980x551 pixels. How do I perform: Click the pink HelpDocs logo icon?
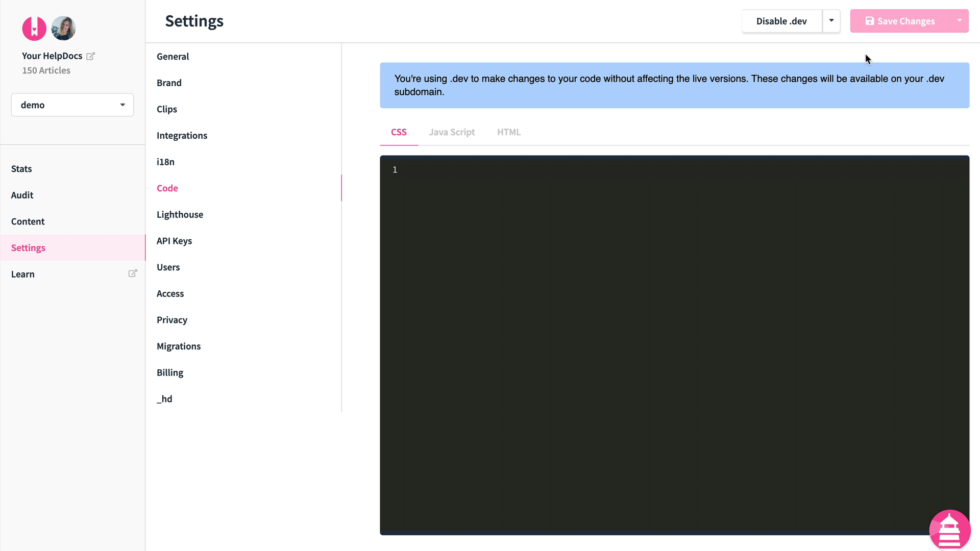click(34, 29)
